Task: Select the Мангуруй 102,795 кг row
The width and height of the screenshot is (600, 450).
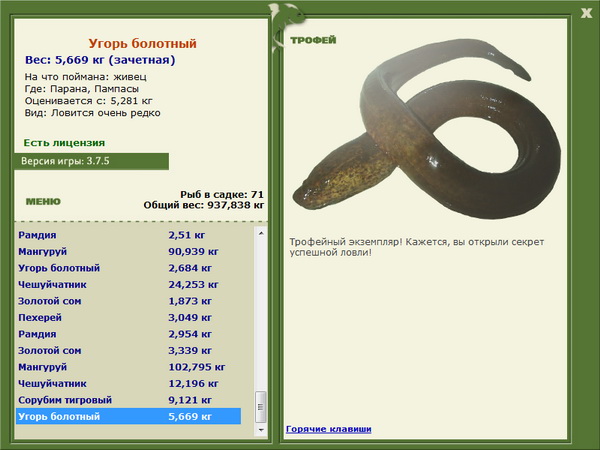Action: tap(129, 367)
